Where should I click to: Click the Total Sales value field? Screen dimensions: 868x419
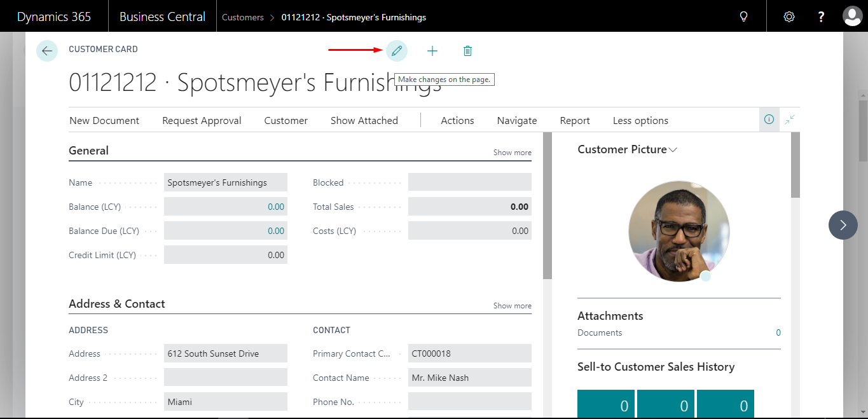(x=470, y=207)
